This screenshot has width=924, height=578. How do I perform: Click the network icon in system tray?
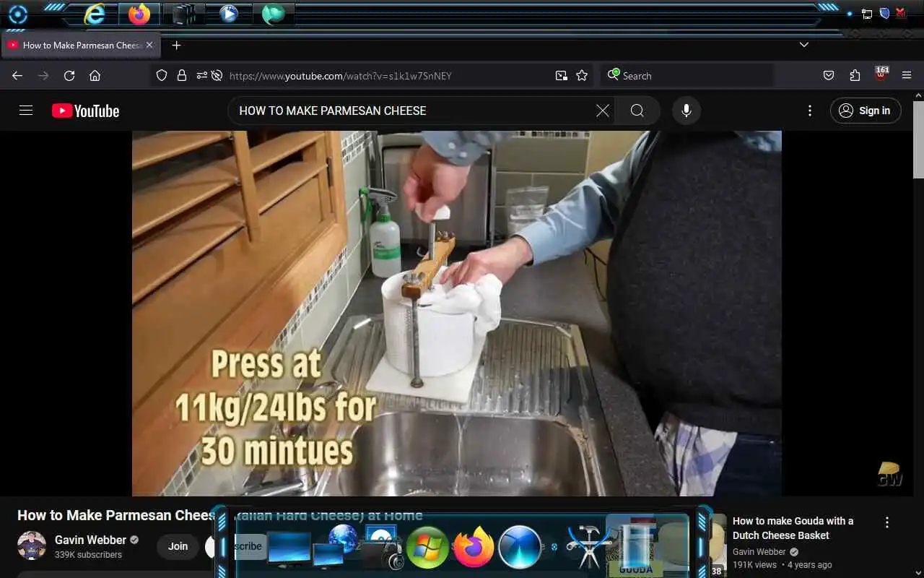[867, 14]
